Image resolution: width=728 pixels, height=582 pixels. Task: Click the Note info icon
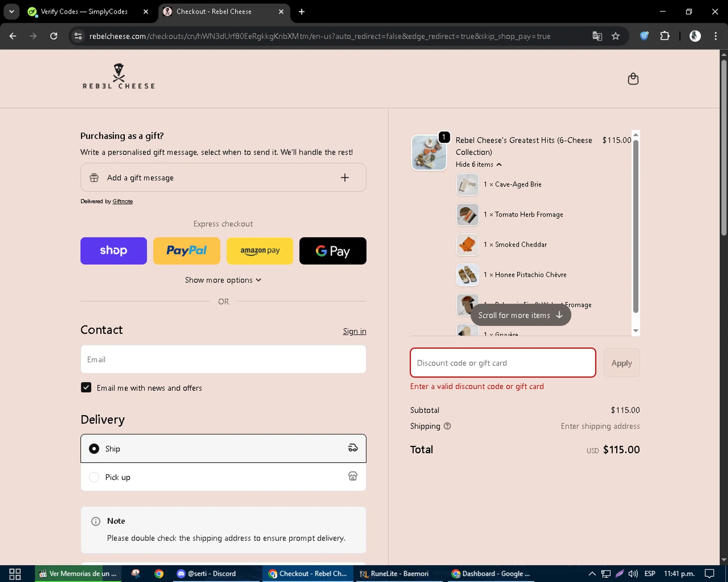(x=96, y=521)
